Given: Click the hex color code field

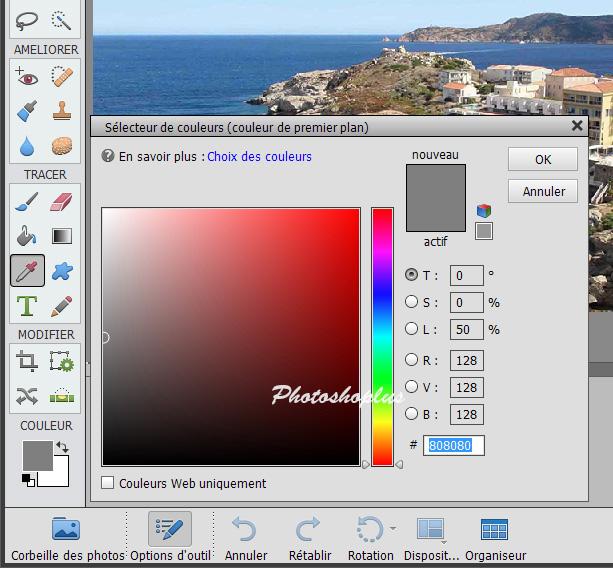Looking at the screenshot, I should (455, 445).
